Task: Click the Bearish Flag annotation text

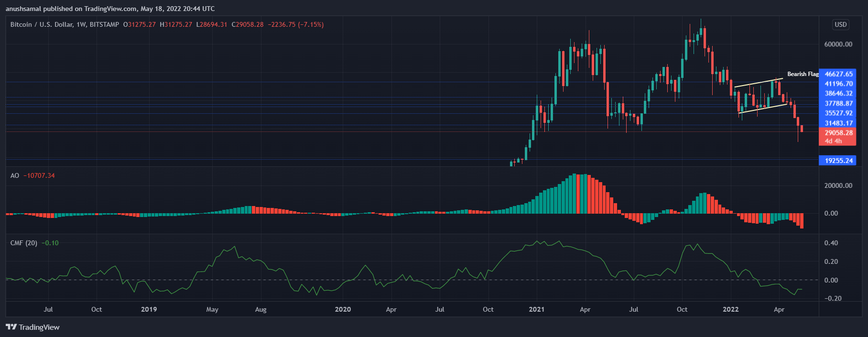Action: (x=803, y=74)
